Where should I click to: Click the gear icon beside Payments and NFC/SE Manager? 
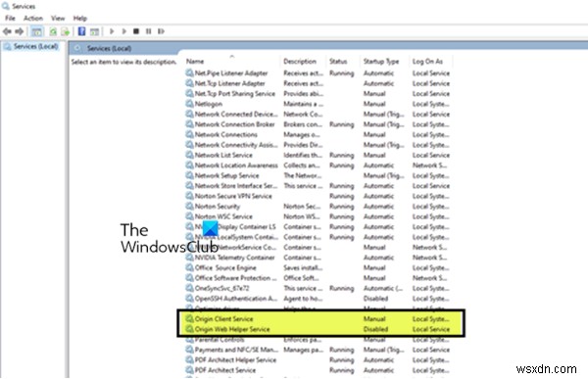(x=190, y=350)
